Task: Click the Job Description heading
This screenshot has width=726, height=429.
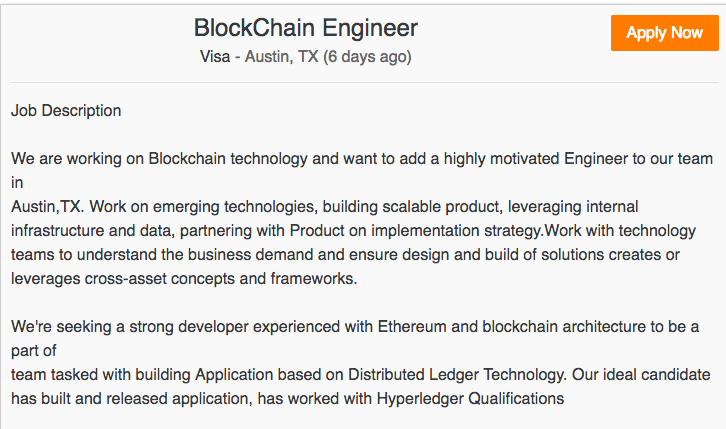Action: [x=66, y=111]
